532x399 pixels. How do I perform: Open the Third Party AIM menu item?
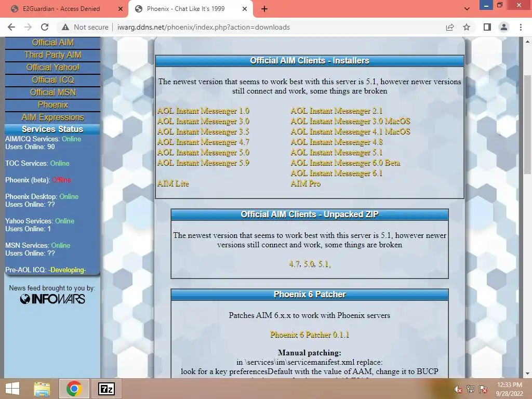(x=52, y=55)
